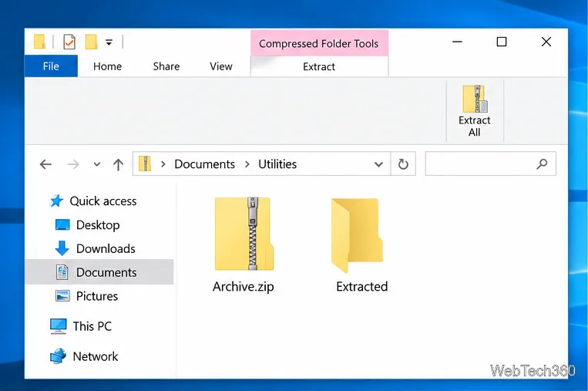Open Network in navigation pane
The height and width of the screenshot is (391, 588).
84,356
